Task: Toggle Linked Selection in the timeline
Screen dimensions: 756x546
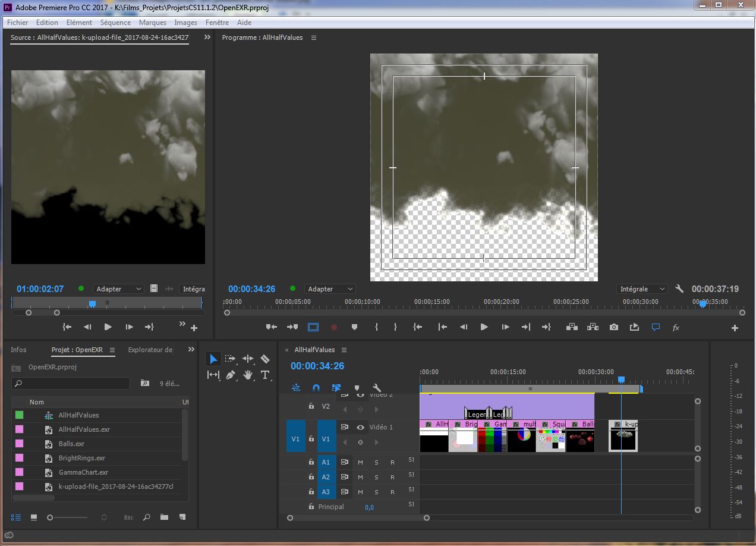Action: click(x=336, y=388)
